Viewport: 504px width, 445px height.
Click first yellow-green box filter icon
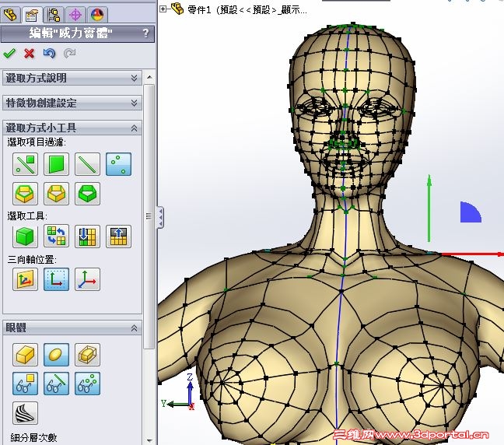(25, 194)
